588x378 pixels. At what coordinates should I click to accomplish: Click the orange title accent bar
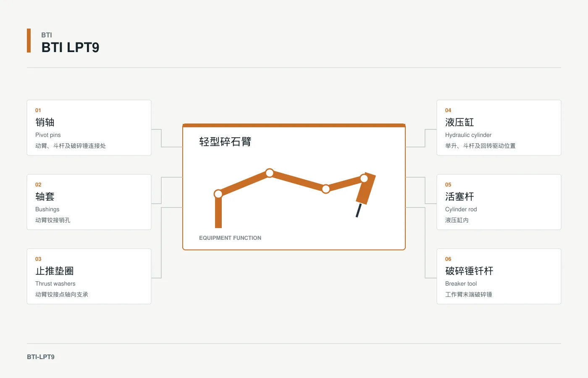(29, 41)
